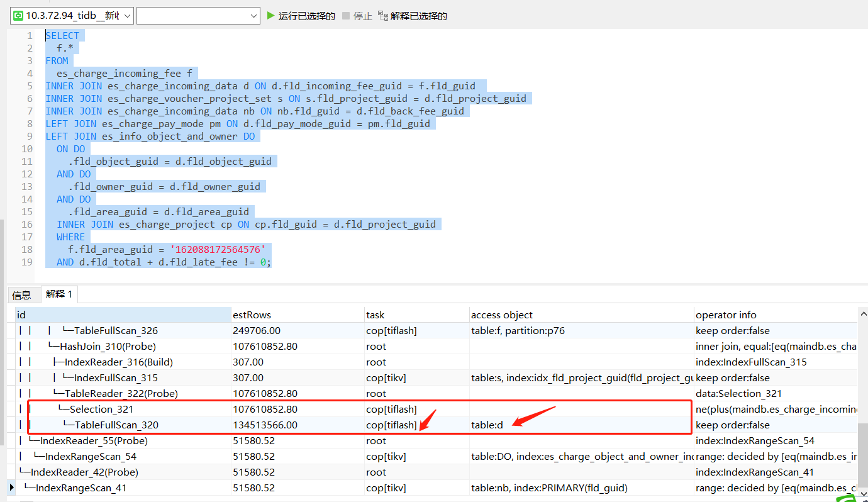The image size is (868, 502).
Task: Click es_charge_incoming_fee f on line 4
Action: pyautogui.click(x=124, y=73)
